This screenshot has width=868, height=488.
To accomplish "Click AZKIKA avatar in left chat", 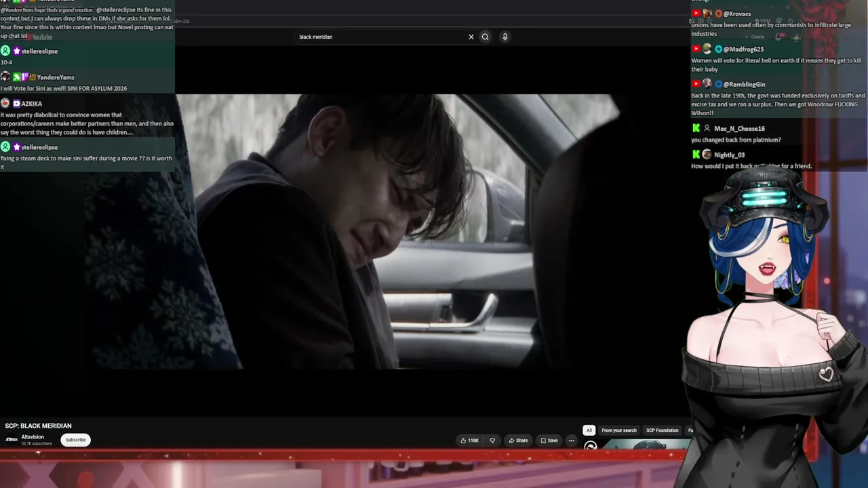I will 5,103.
